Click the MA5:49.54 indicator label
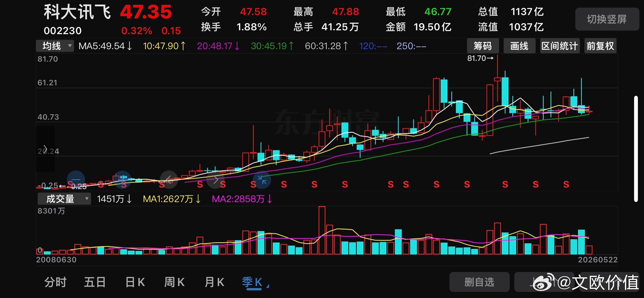The image size is (644, 298). pyautogui.click(x=105, y=46)
